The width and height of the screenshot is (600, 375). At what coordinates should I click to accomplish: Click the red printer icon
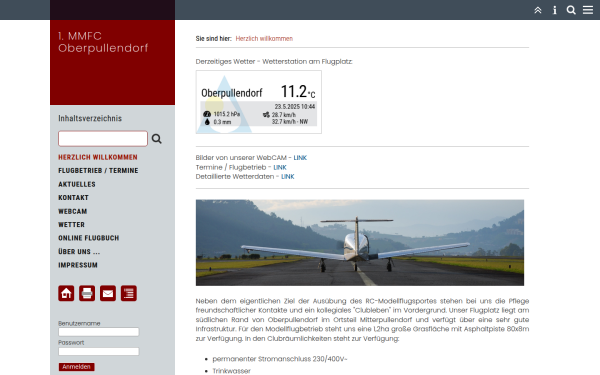tap(87, 293)
